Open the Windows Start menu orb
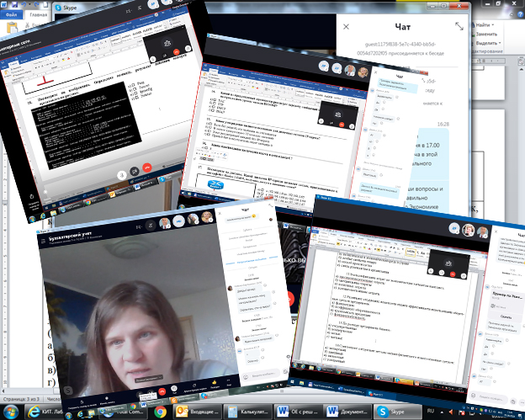The height and width of the screenshot is (420, 525). 13,412
